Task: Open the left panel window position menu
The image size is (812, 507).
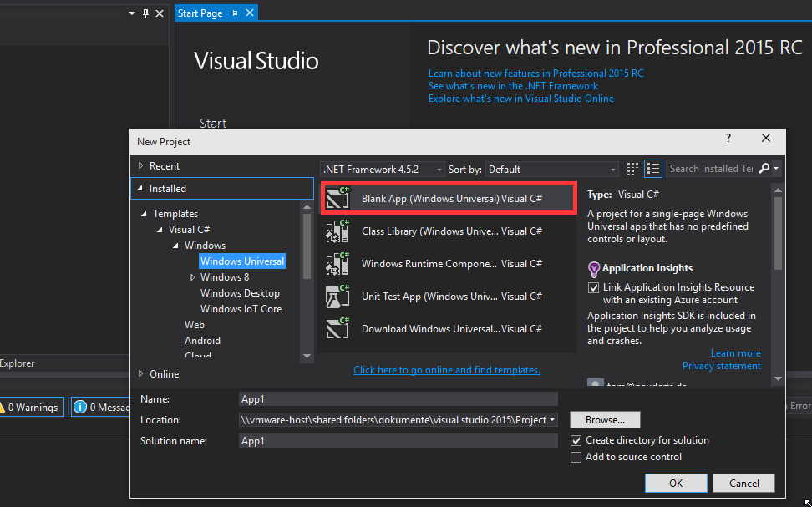Action: pyautogui.click(x=132, y=13)
